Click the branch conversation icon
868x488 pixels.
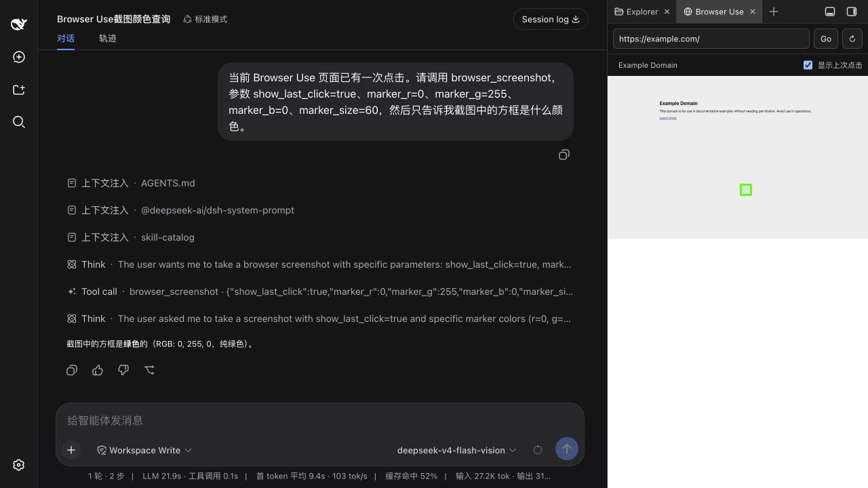click(x=149, y=370)
